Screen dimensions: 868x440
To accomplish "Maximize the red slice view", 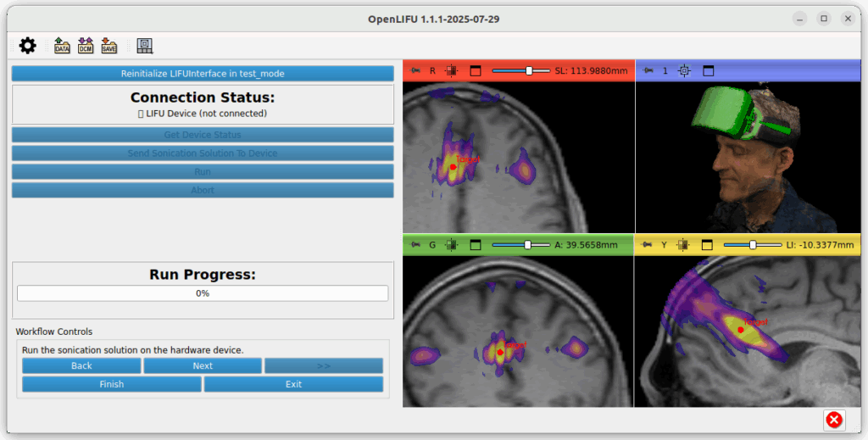I will coord(476,71).
